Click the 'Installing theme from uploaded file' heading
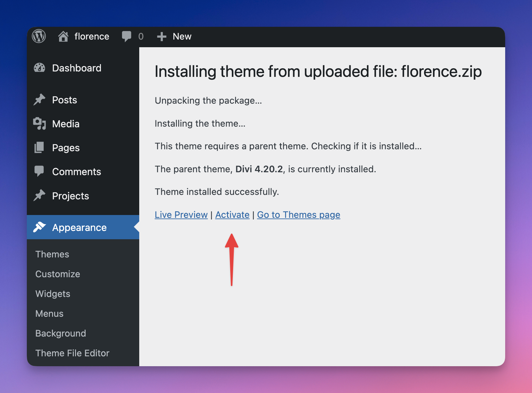Viewport: 532px width, 393px height. coord(318,72)
